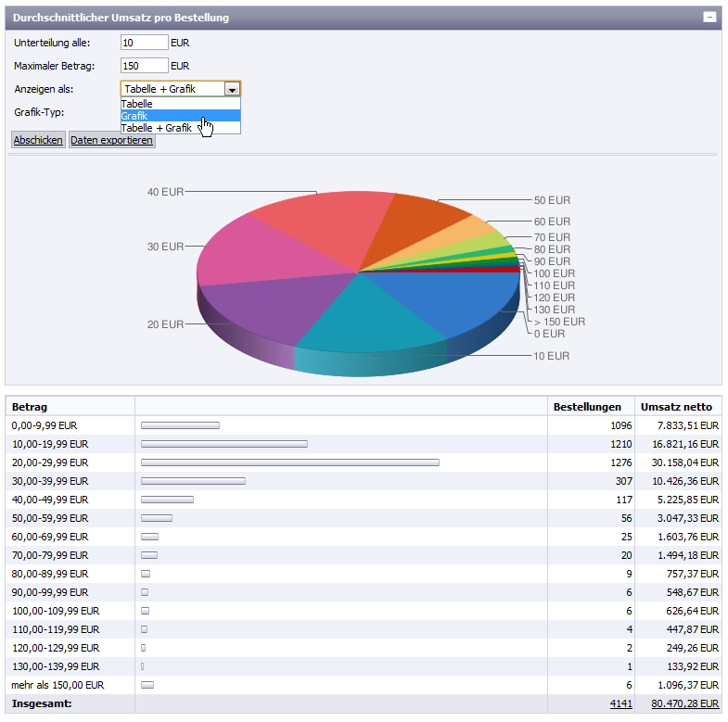
Task: Click the 50,00-59,99 EUR row label
Action: pyautogui.click(x=50, y=518)
